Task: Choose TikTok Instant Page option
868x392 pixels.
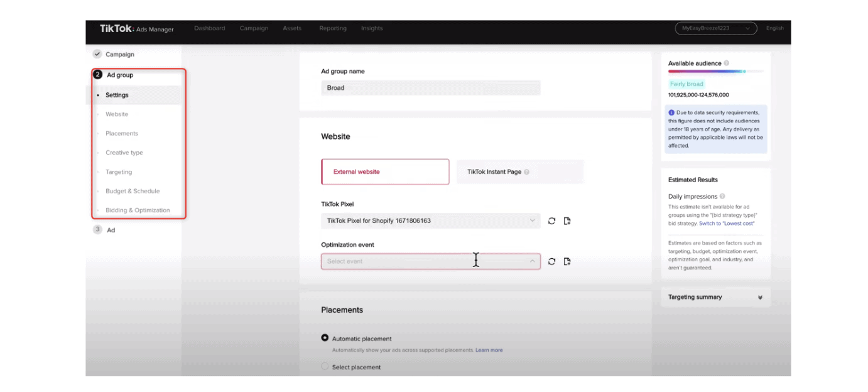Action: [x=520, y=171]
